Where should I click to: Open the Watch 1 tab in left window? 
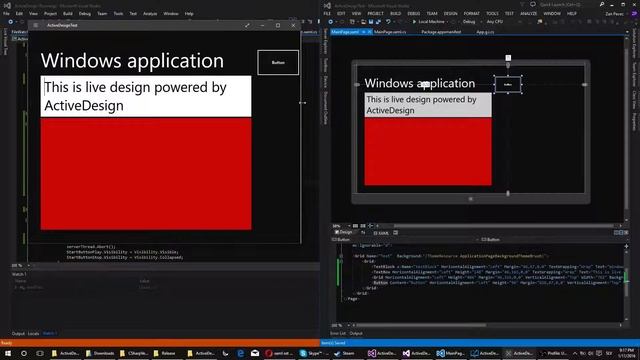click(x=49, y=333)
